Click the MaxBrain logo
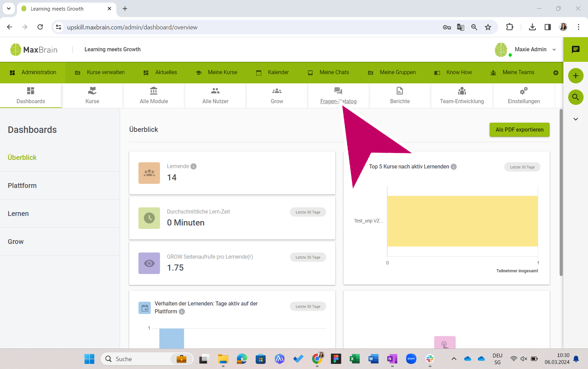 tap(34, 50)
